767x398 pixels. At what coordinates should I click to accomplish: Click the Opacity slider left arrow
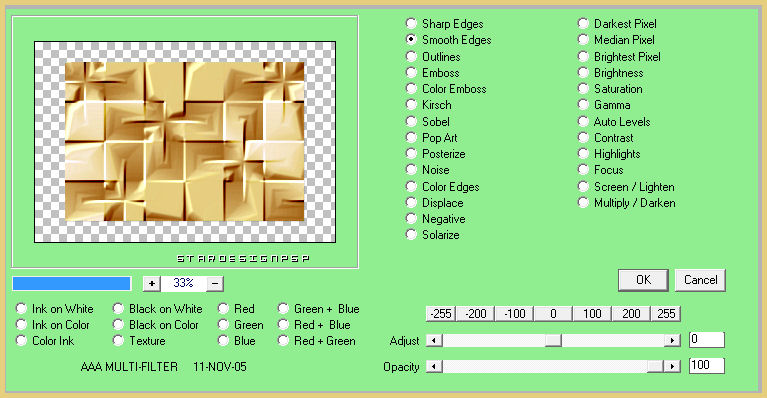click(x=434, y=366)
